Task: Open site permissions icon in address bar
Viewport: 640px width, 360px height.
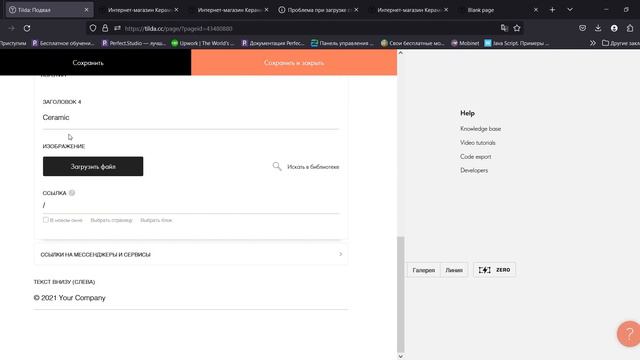Action: [x=117, y=28]
